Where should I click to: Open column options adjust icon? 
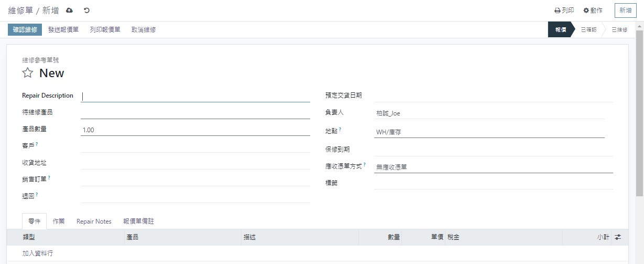[618, 237]
